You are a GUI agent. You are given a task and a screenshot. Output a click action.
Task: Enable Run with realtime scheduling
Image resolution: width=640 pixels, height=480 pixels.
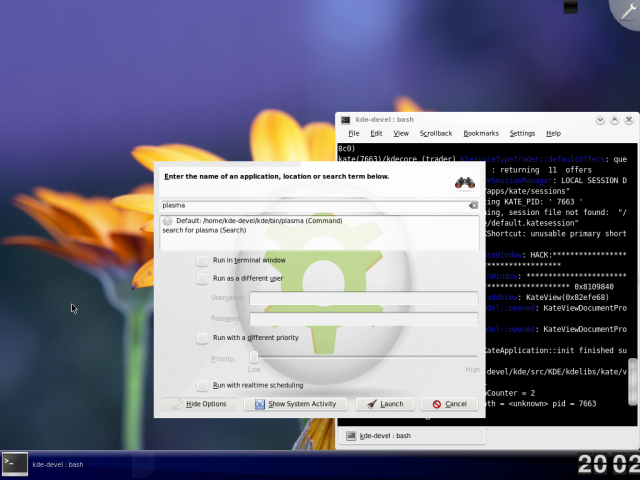click(203, 385)
